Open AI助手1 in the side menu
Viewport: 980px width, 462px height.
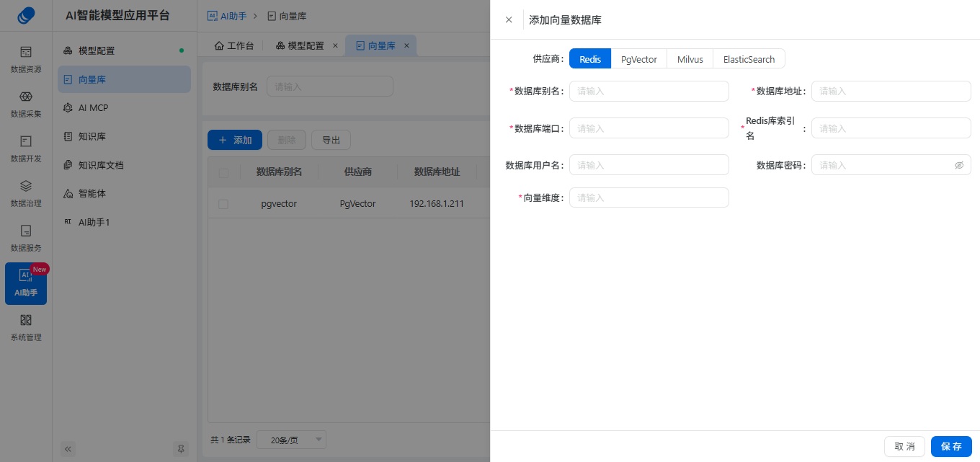pyautogui.click(x=124, y=222)
